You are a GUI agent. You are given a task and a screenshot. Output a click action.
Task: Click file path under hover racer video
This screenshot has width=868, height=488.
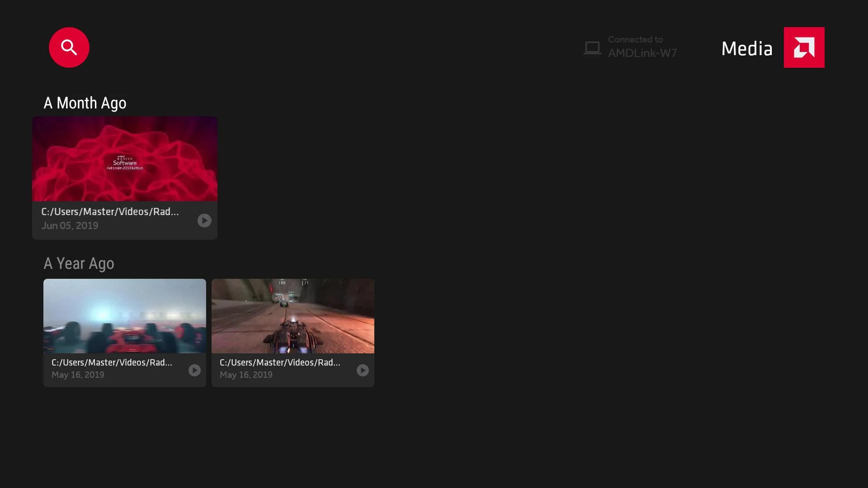(x=280, y=362)
